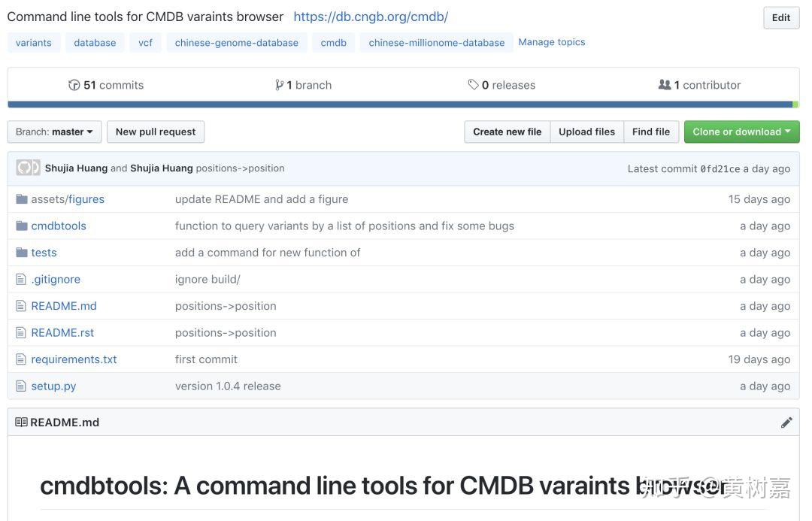
Task: Open the Branch: master dropdown
Action: 54,132
